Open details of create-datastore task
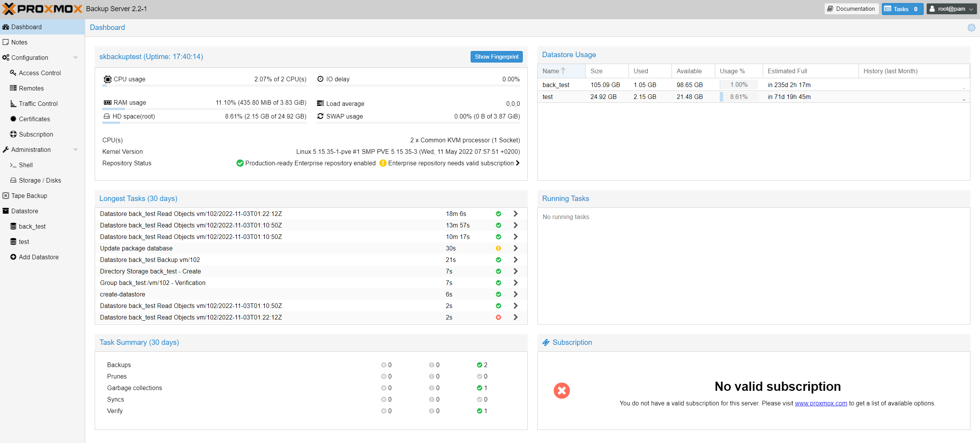Screen dimensions: 980x443 (x=515, y=294)
